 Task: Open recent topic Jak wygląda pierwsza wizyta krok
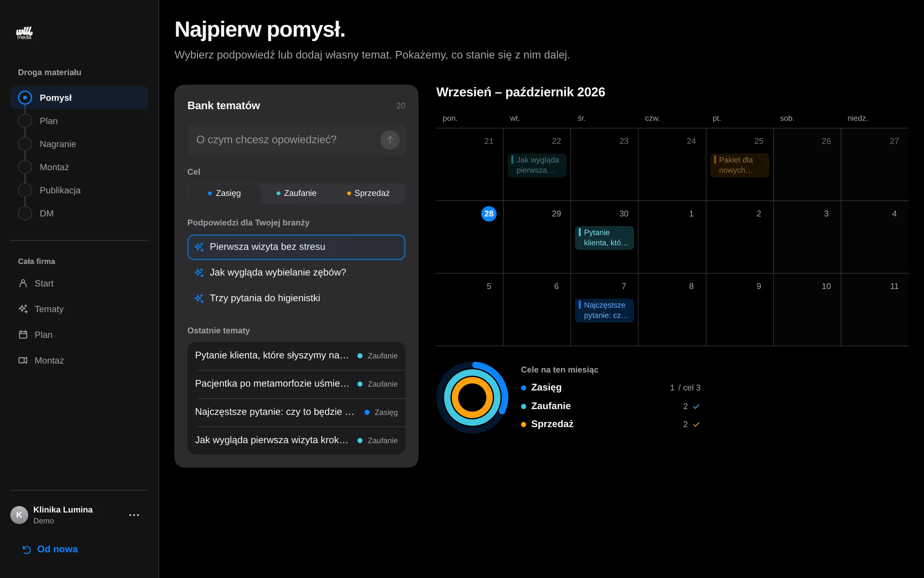(x=296, y=440)
